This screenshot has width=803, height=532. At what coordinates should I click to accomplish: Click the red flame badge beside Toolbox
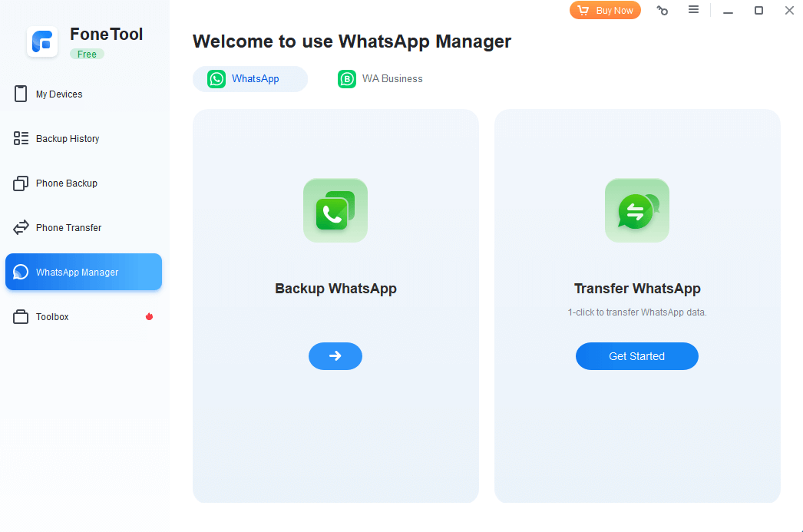(x=149, y=317)
